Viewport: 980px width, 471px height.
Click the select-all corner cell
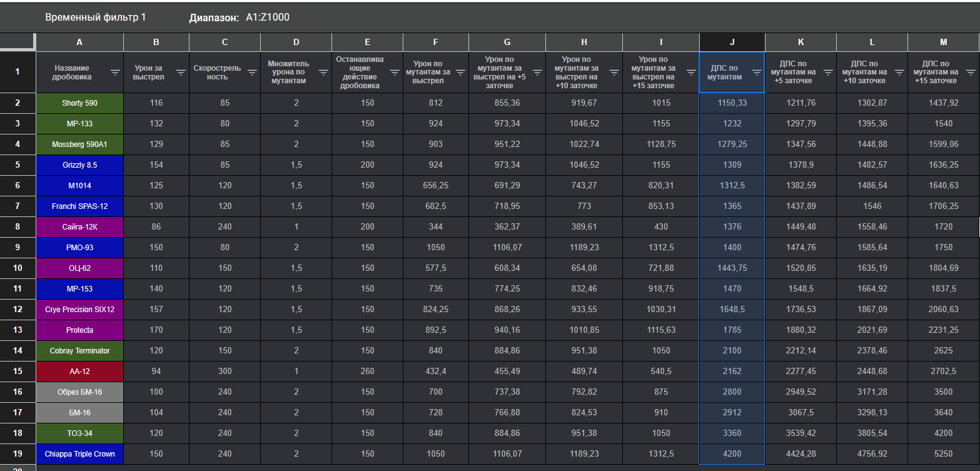(18, 43)
